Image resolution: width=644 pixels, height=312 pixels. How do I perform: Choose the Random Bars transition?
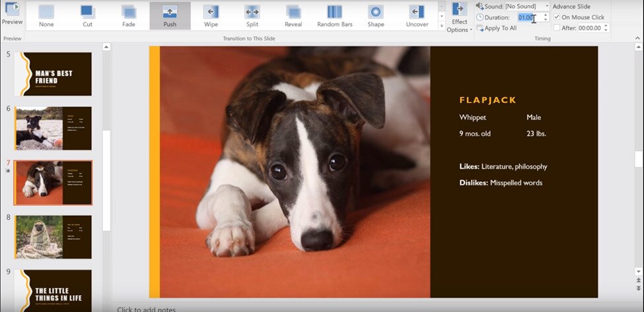pos(335,15)
